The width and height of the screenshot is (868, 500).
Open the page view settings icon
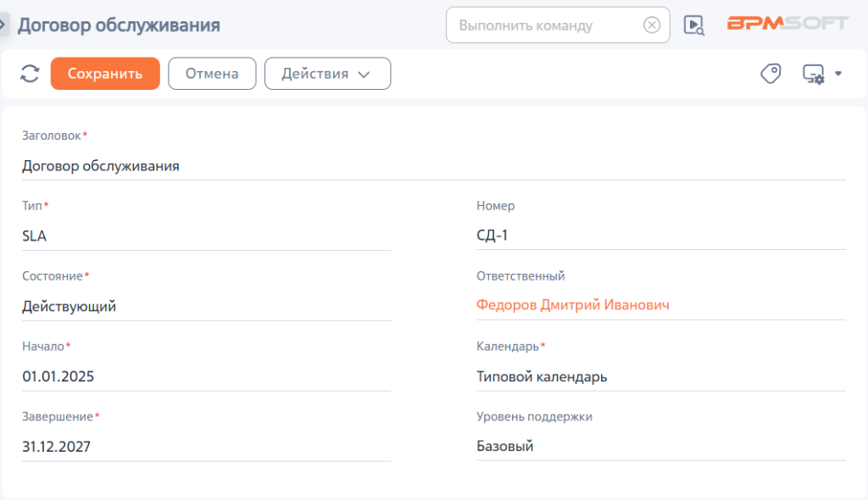click(814, 74)
